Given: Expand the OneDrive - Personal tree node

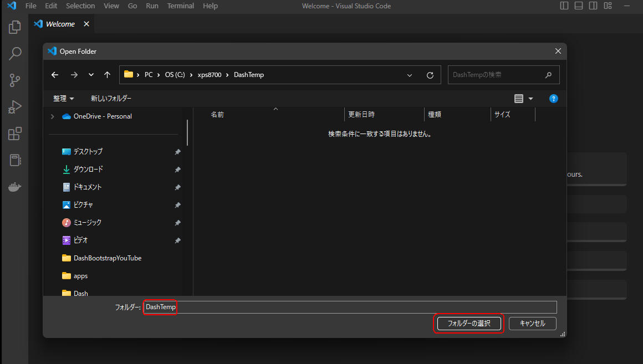Looking at the screenshot, I should [x=53, y=116].
